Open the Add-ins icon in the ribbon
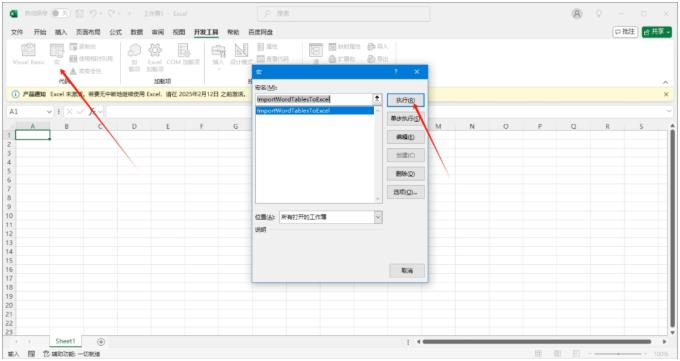 pyautogui.click(x=134, y=56)
